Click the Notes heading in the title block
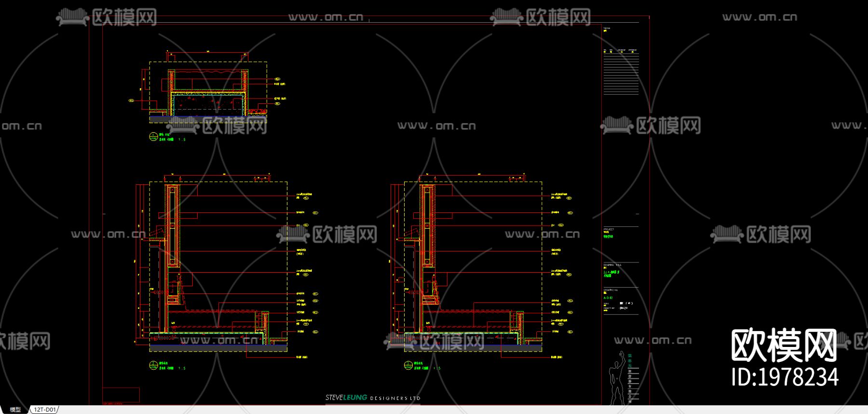The height and width of the screenshot is (414, 868). coord(607,28)
